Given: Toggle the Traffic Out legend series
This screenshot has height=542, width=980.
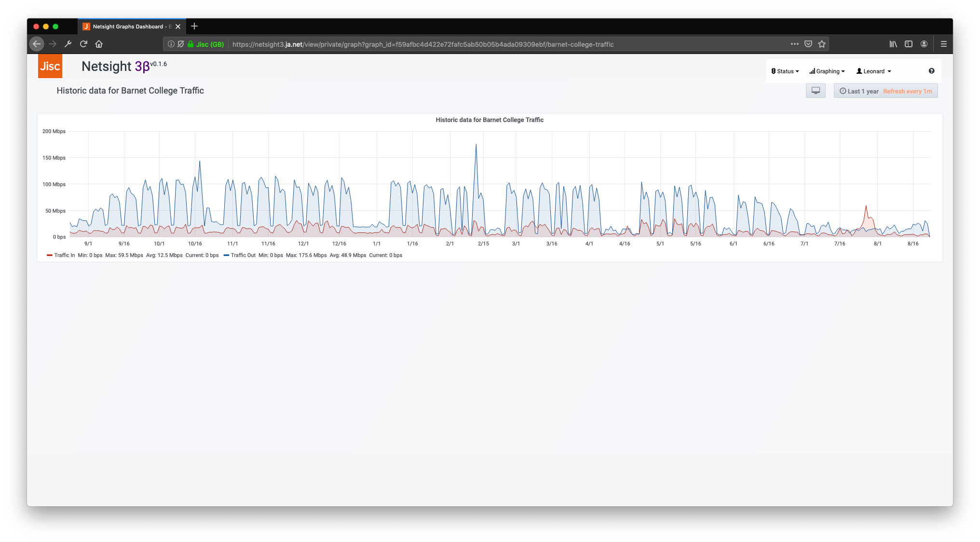Looking at the screenshot, I should (x=243, y=255).
